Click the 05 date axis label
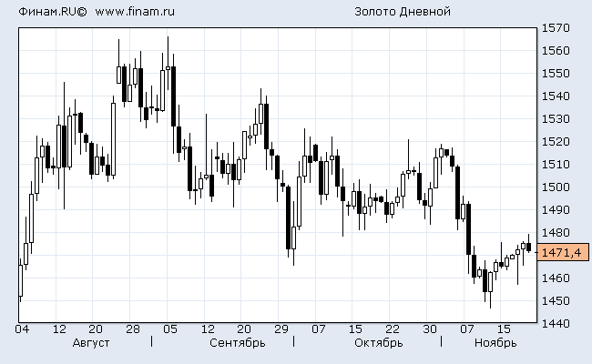Viewport: 592px width, 364px height. (170, 329)
